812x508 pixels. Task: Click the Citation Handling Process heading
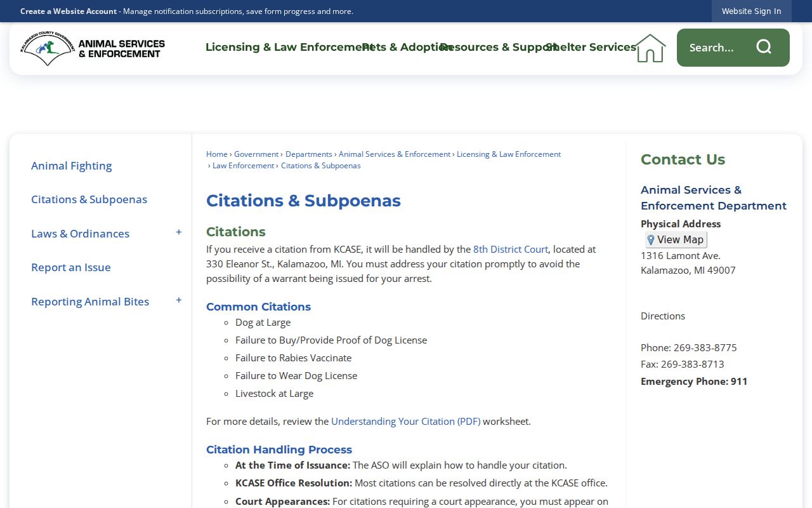point(279,450)
